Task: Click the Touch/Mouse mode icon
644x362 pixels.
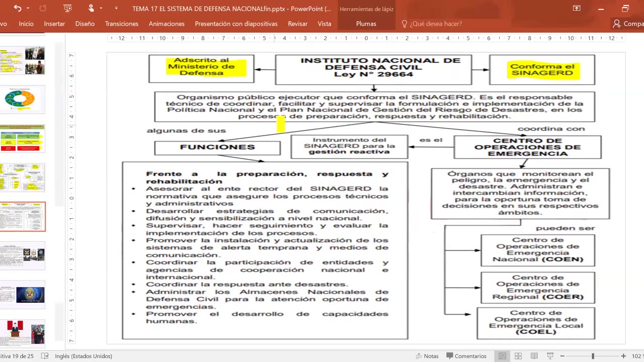Action: pyautogui.click(x=91, y=9)
